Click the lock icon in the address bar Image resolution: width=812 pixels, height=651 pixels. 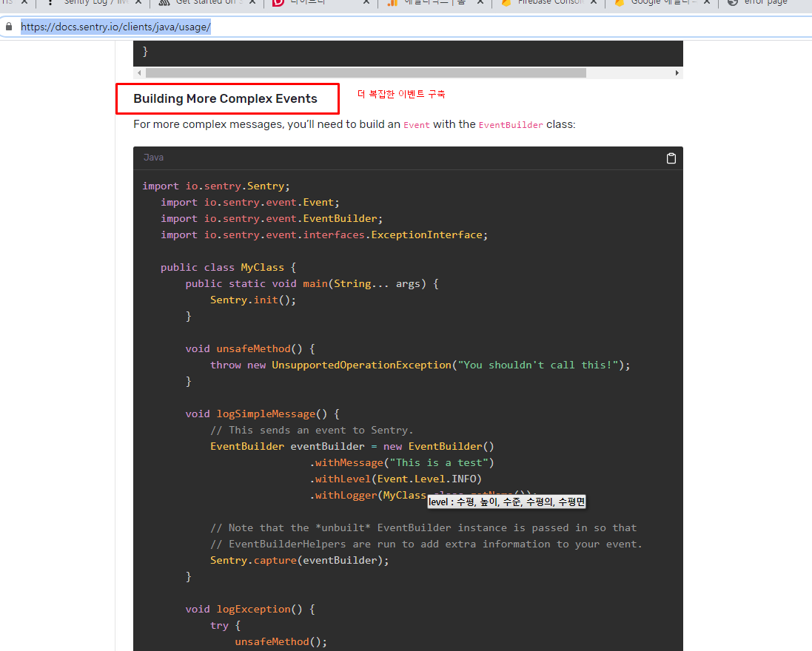(9, 27)
